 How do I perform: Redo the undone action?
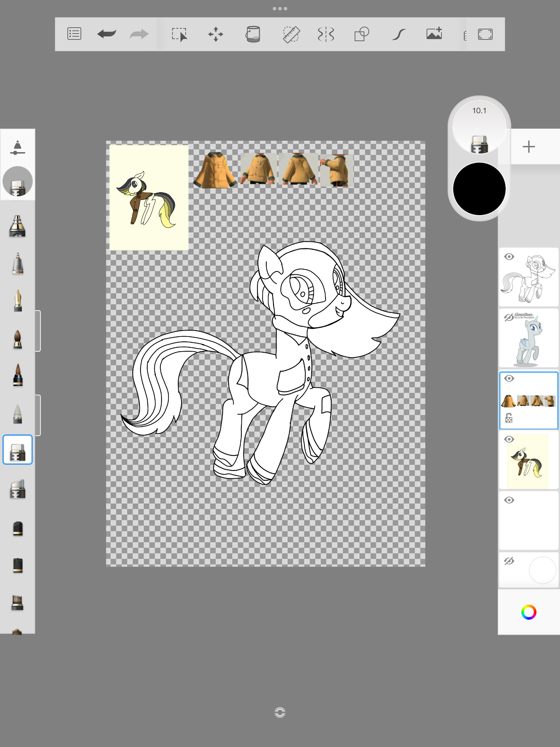139,34
